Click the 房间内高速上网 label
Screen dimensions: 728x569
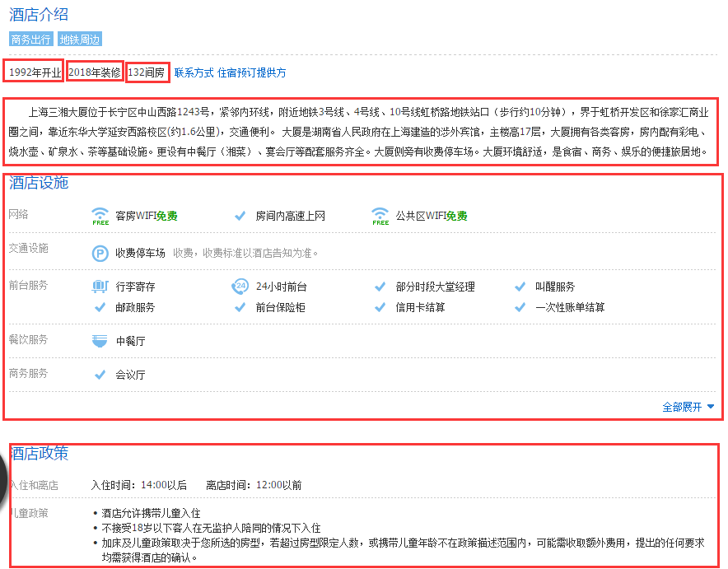(290, 217)
